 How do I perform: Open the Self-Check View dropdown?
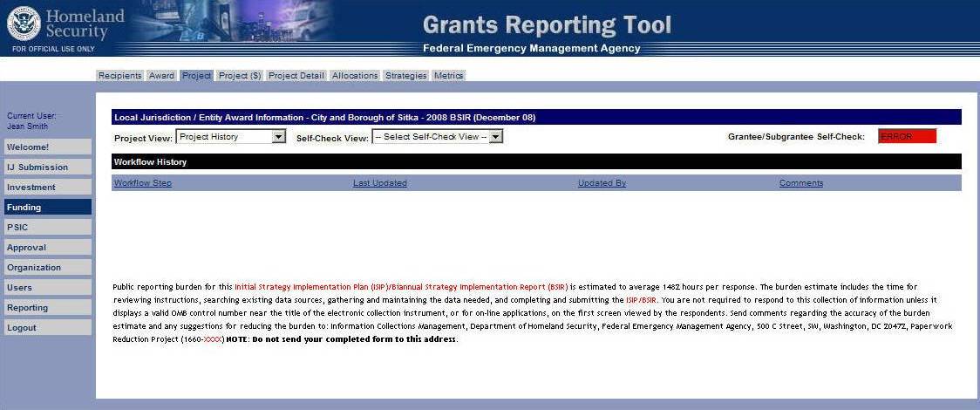pos(438,136)
